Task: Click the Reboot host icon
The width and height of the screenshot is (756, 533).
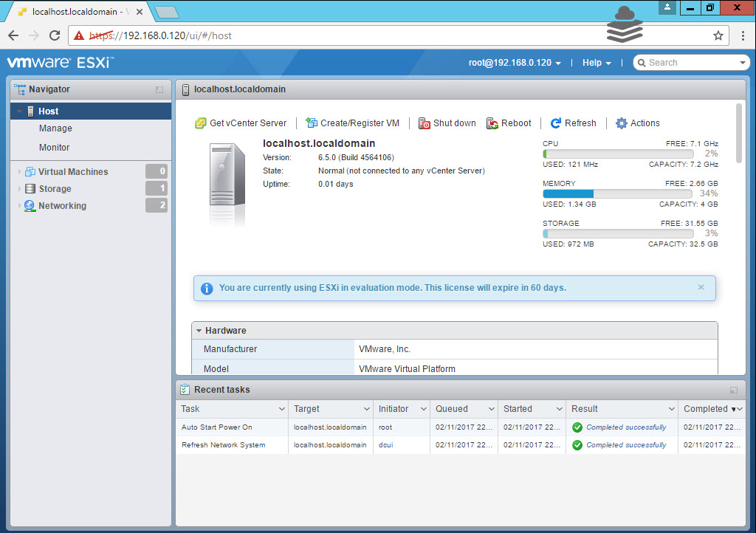Action: pyautogui.click(x=492, y=123)
